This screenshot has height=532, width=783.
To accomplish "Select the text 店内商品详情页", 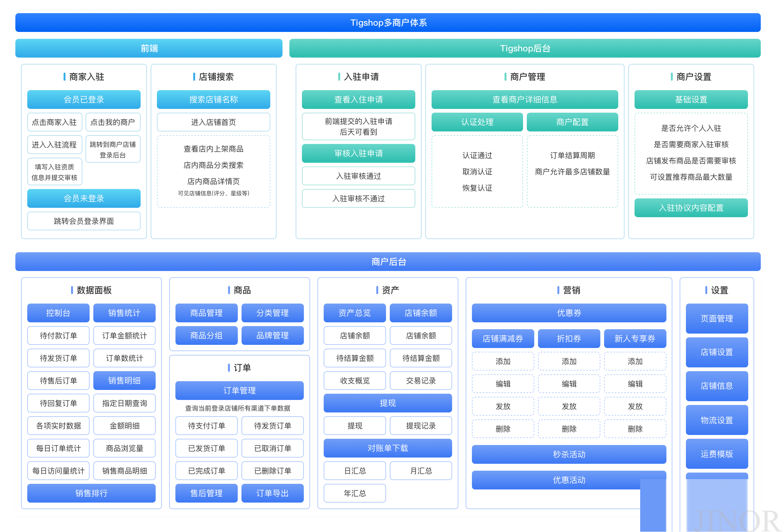I will point(214,181).
